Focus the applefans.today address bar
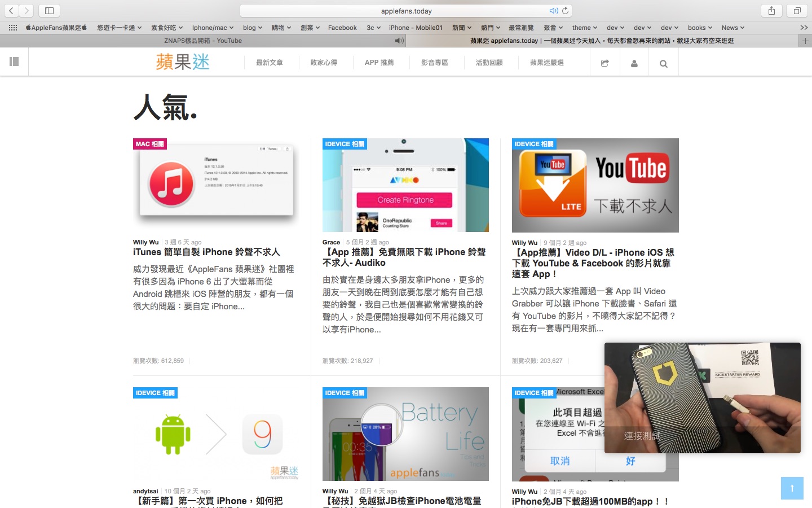This screenshot has width=812, height=508. (x=406, y=11)
